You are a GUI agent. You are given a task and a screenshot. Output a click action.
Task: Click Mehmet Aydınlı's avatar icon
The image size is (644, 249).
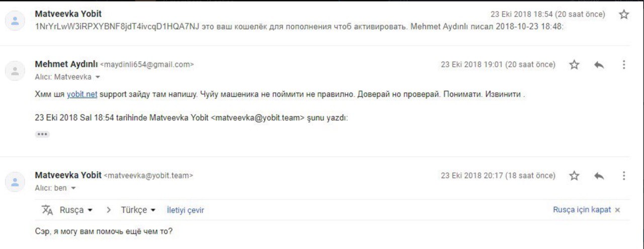(x=15, y=71)
